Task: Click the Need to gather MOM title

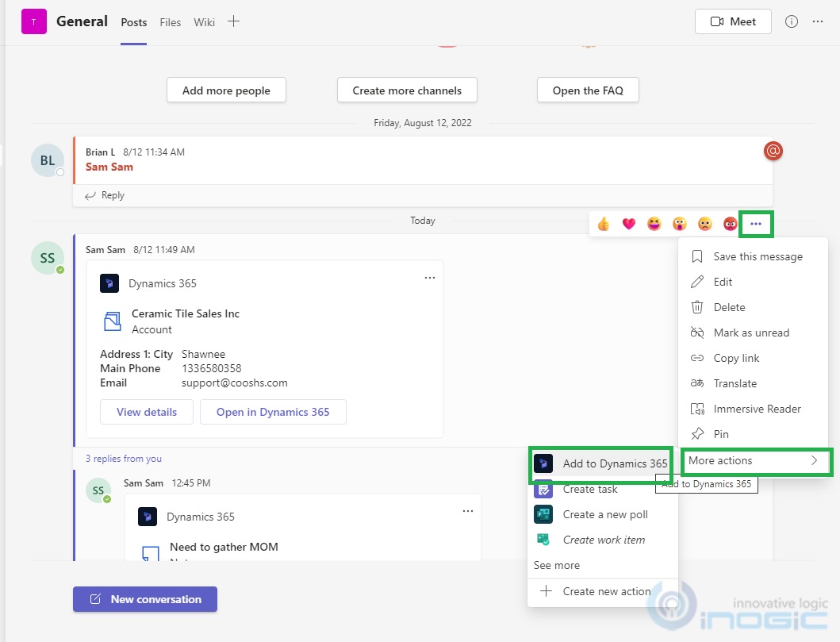Action: tap(224, 547)
